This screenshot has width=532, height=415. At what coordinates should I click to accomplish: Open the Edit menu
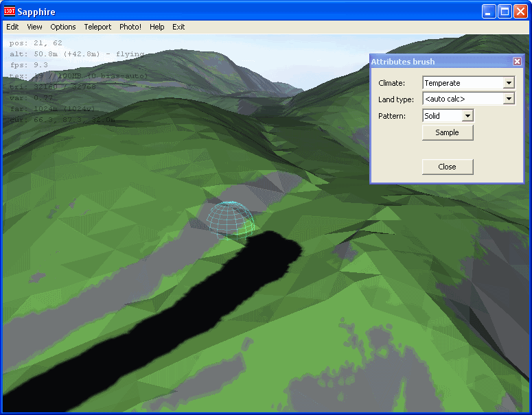click(12, 27)
